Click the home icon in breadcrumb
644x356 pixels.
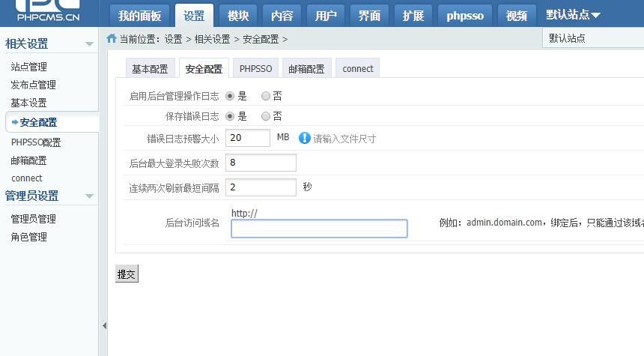pyautogui.click(x=112, y=39)
